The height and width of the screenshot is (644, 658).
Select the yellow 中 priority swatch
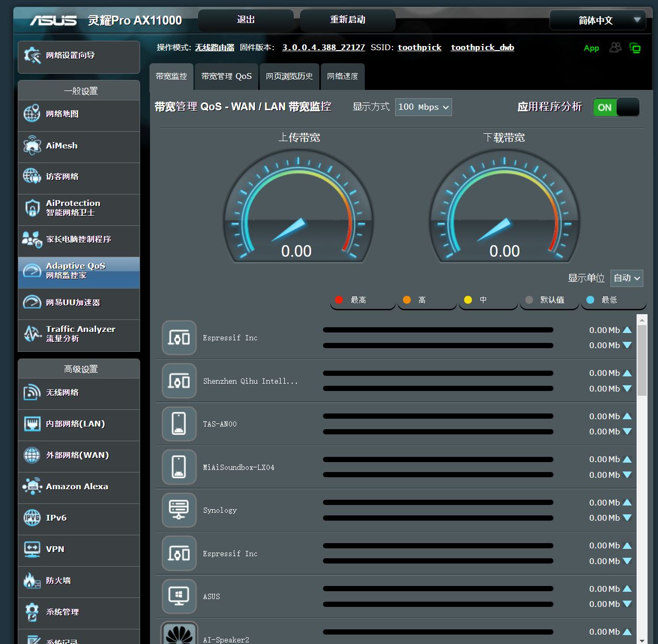click(468, 300)
